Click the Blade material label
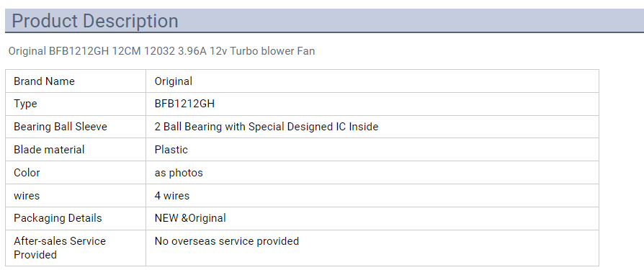The height and width of the screenshot is (270, 644). click(49, 150)
